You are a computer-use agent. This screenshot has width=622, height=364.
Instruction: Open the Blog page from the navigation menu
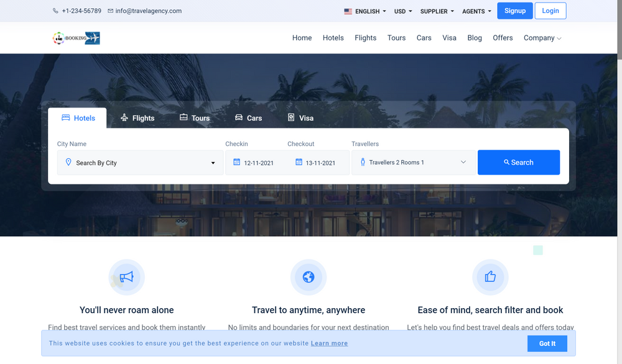(x=475, y=38)
